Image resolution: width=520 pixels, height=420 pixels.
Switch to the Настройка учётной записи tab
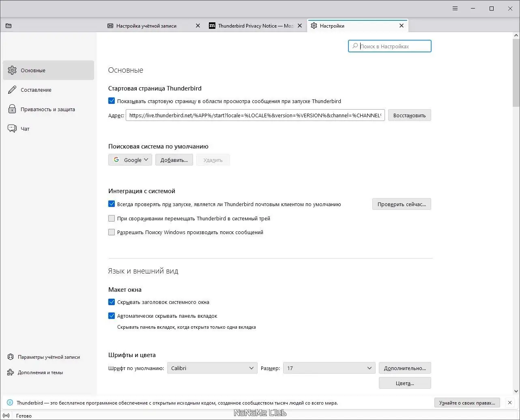pyautogui.click(x=154, y=26)
